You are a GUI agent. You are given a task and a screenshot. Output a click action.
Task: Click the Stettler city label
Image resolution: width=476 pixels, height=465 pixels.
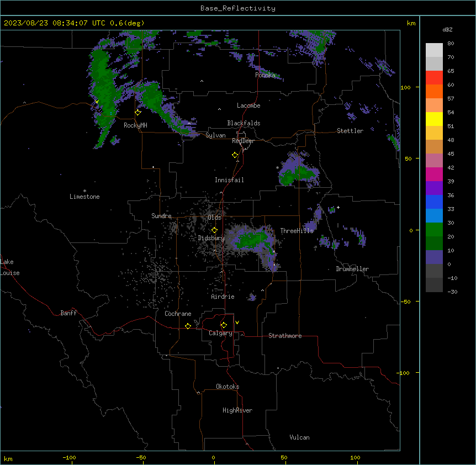point(350,131)
